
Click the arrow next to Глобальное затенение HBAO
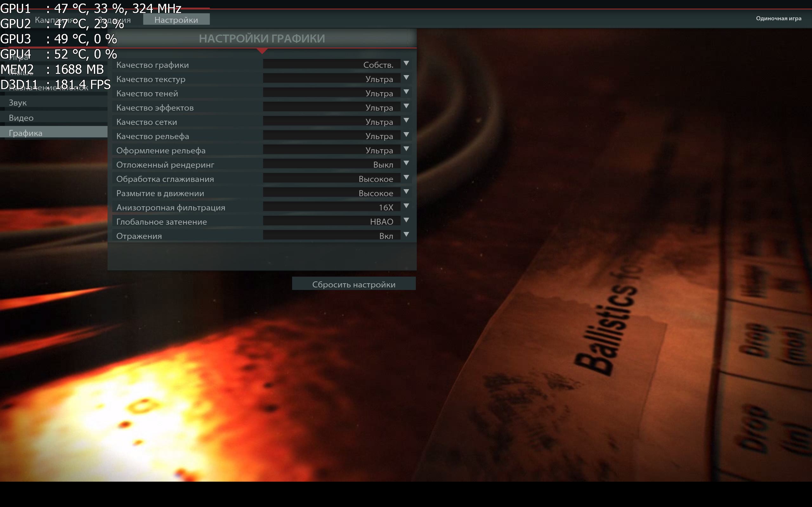[406, 220]
